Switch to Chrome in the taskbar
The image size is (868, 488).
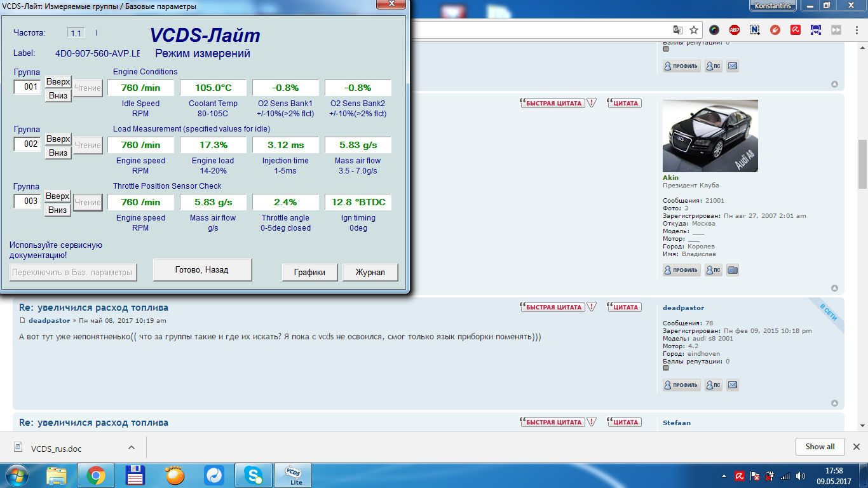tap(96, 475)
